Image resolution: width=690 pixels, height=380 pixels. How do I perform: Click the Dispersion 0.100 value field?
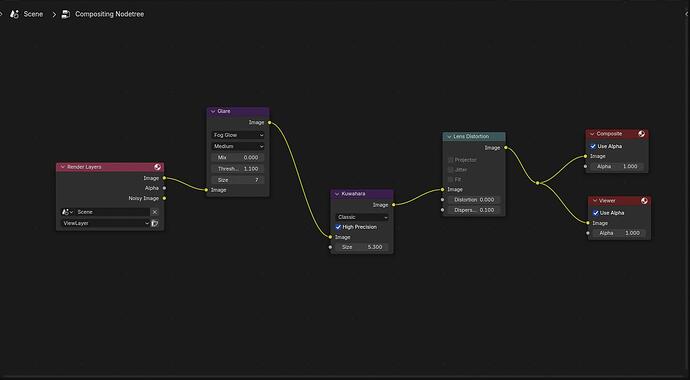pyautogui.click(x=474, y=210)
